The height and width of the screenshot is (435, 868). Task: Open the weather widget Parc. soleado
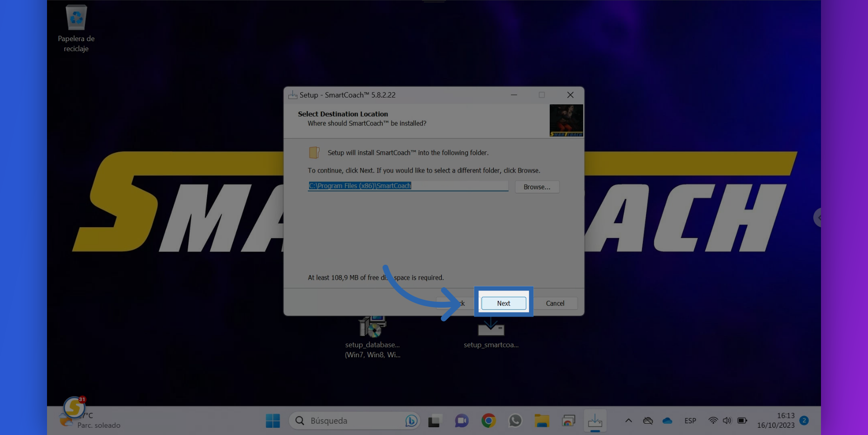(x=90, y=421)
